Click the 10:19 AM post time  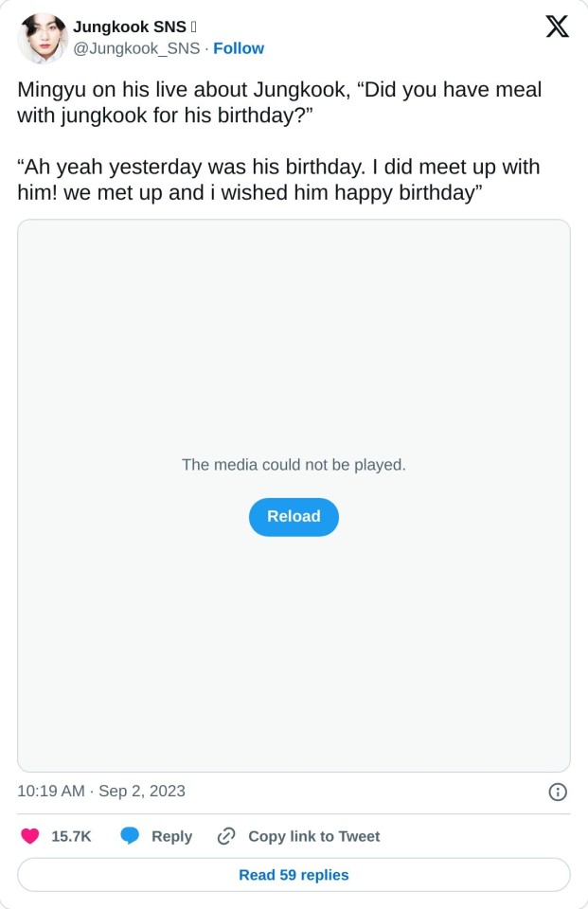50,791
